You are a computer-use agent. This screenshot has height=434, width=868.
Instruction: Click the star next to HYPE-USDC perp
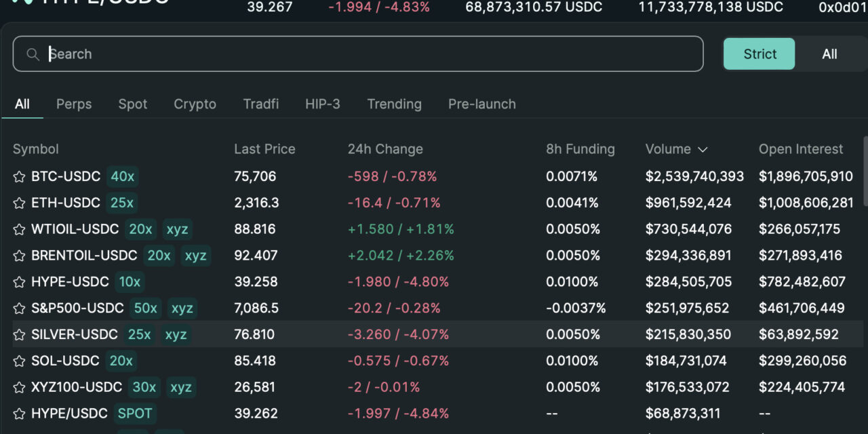coord(18,281)
